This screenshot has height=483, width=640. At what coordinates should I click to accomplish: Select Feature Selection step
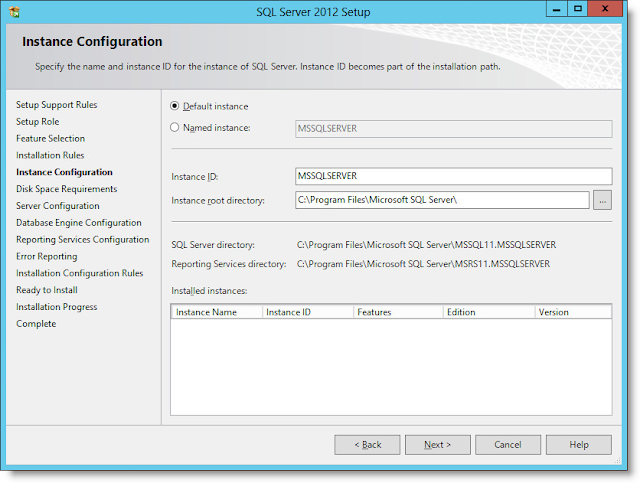click(51, 138)
